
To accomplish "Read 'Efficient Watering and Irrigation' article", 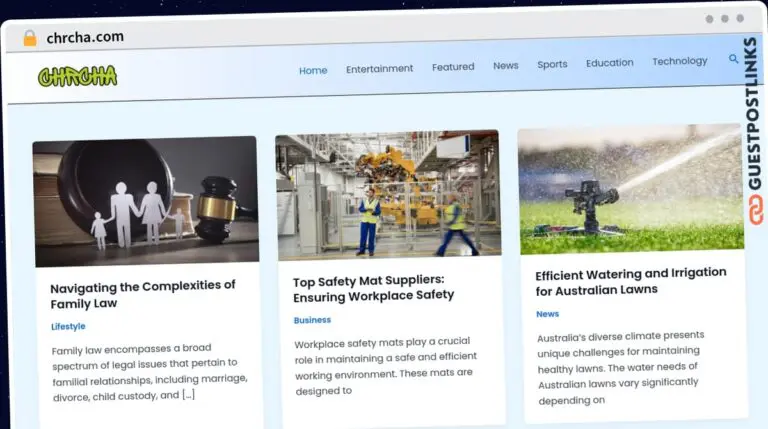I will pos(630,282).
